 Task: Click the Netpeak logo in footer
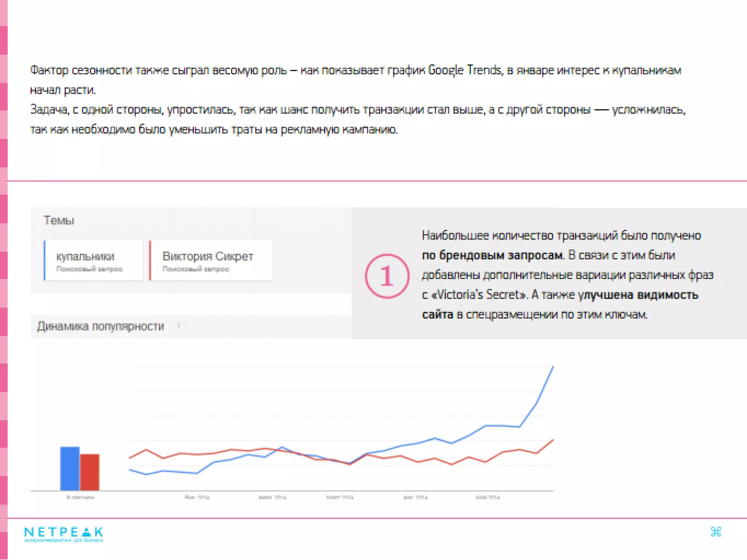[x=63, y=534]
